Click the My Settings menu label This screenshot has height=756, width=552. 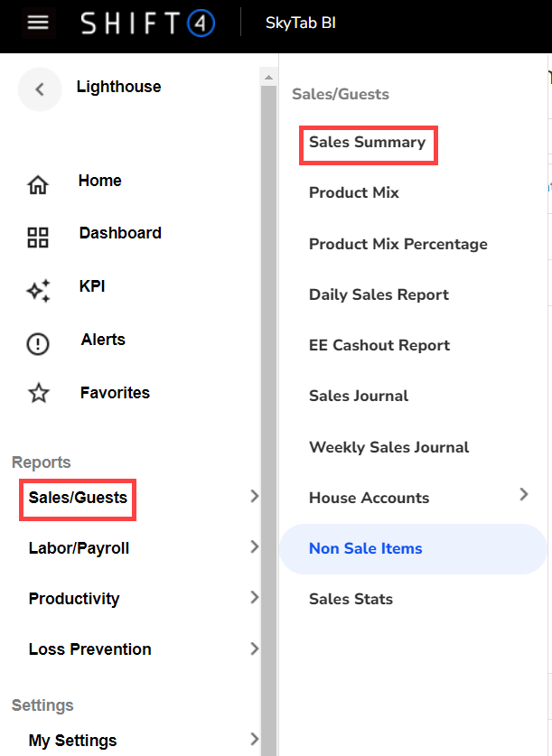pyautogui.click(x=72, y=740)
